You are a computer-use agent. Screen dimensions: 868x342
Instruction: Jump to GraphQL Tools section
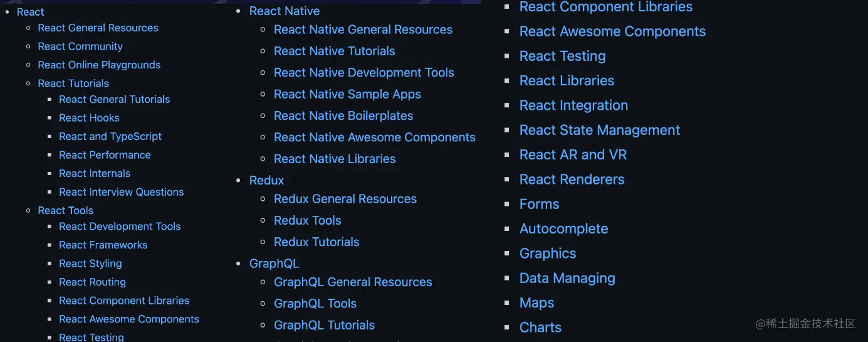tap(315, 304)
